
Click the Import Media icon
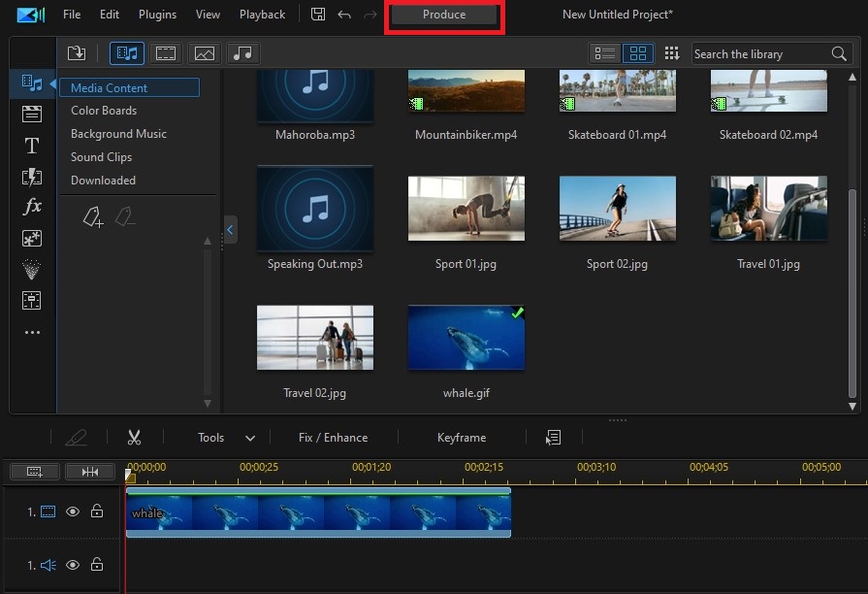pos(77,53)
